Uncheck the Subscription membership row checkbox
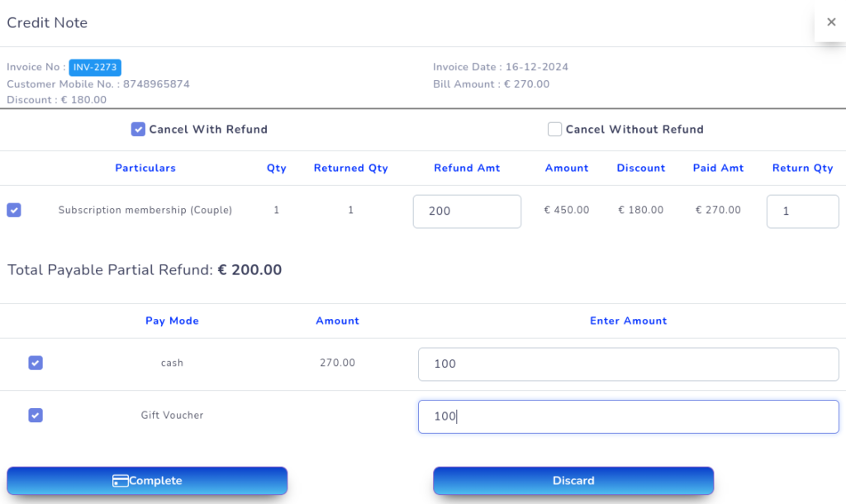Image resolution: width=846 pixels, height=504 pixels. tap(14, 211)
